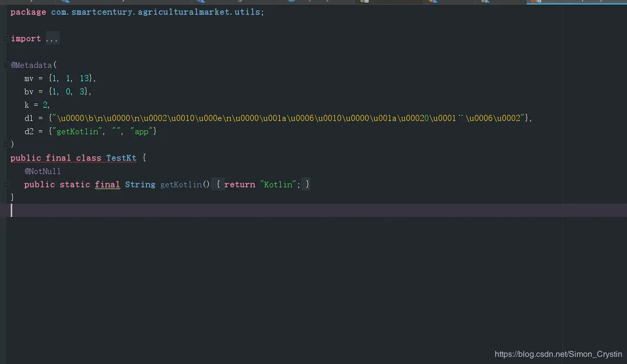This screenshot has height=364, width=627.
Task: Click the package name com.smartcentury.agriculturalmarket.utils
Action: (156, 12)
